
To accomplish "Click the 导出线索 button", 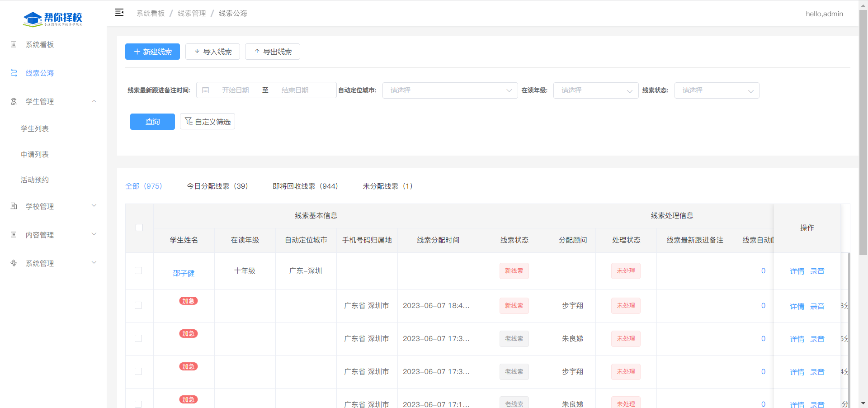I will [x=273, y=52].
